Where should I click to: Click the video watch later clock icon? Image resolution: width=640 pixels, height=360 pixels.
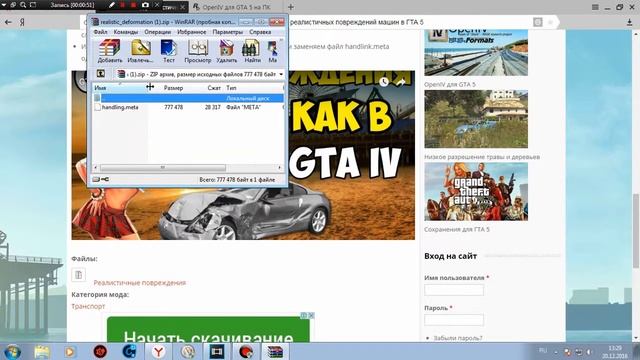pos(384,82)
